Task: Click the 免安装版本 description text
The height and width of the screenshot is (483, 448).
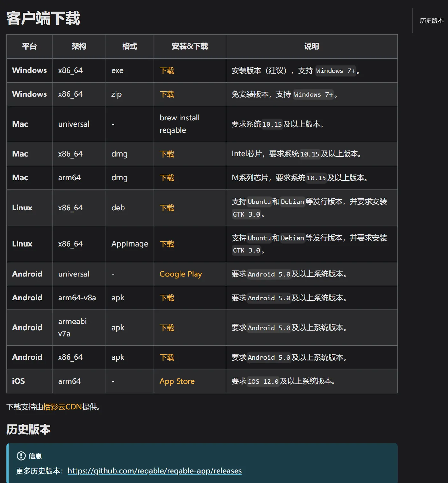Action: 284,94
